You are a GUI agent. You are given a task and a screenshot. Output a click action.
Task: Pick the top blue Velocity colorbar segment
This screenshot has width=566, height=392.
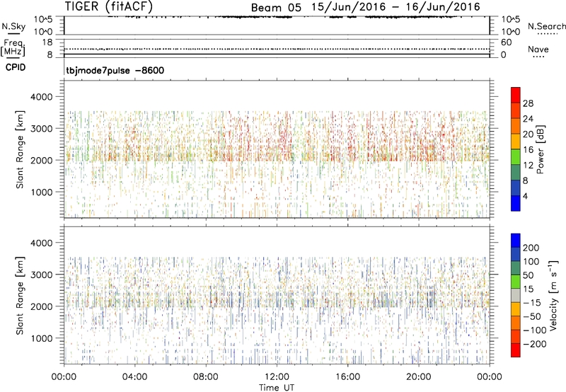pos(516,241)
